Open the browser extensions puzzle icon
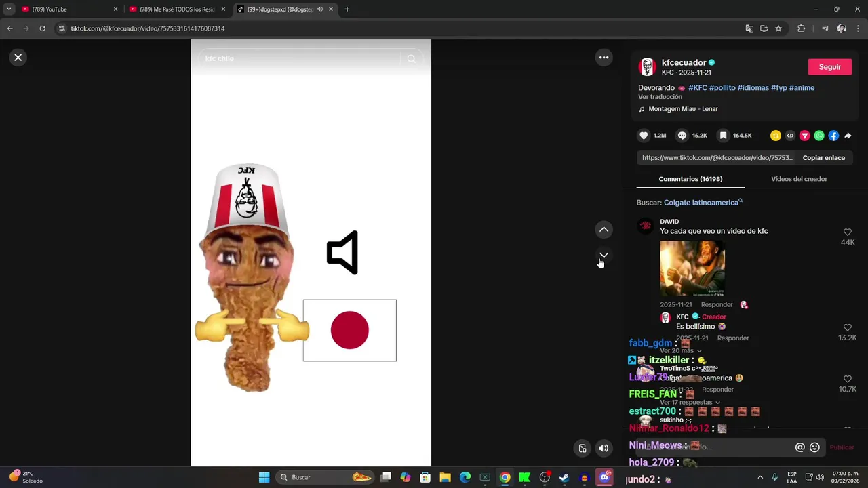 [801, 28]
